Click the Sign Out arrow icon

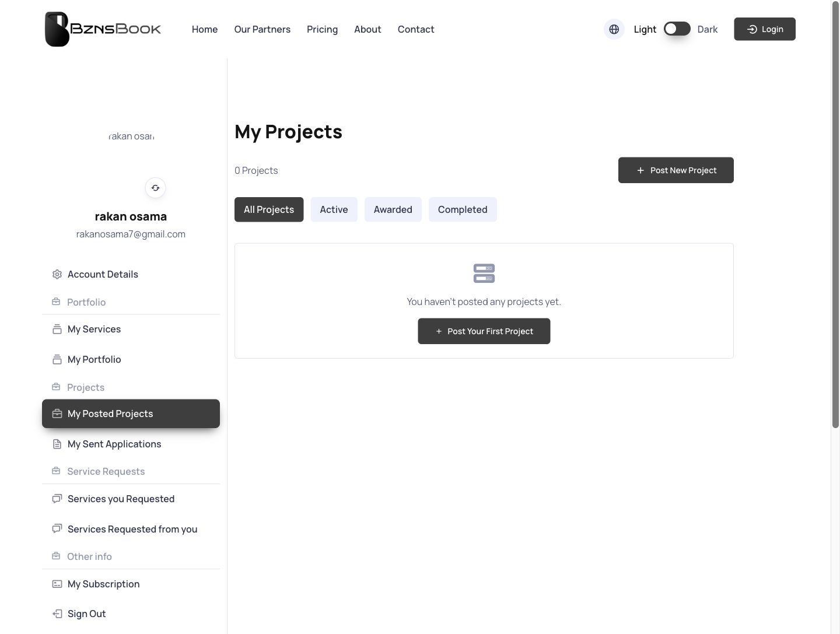57,614
